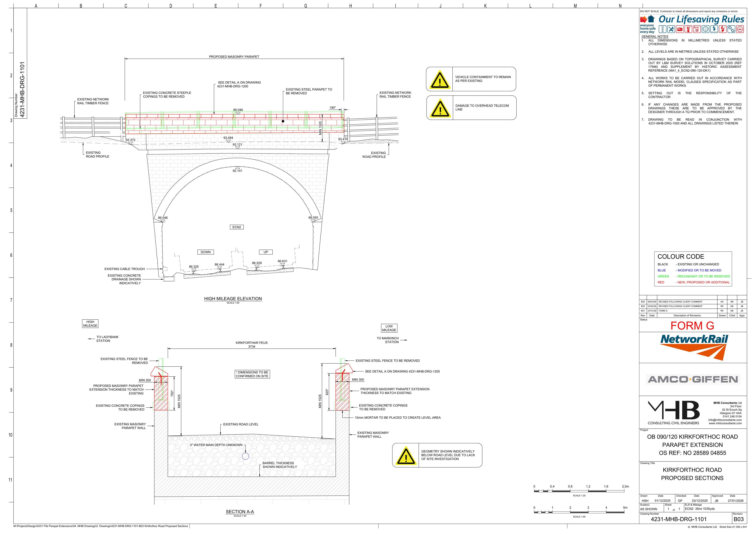Click the no-alcohol glass lifesaving rule icon
Image resolution: width=756 pixels, height=534 pixels.
pyautogui.click(x=688, y=29)
